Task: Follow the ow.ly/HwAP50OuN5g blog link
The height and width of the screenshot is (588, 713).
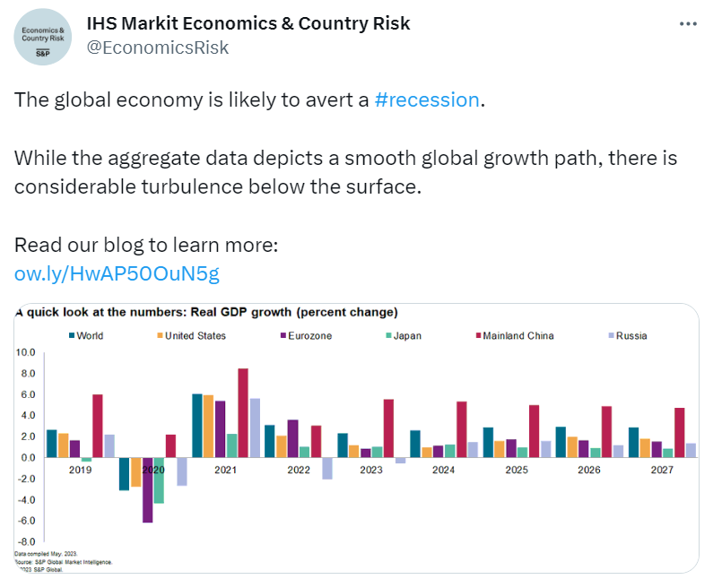Action: 117,272
